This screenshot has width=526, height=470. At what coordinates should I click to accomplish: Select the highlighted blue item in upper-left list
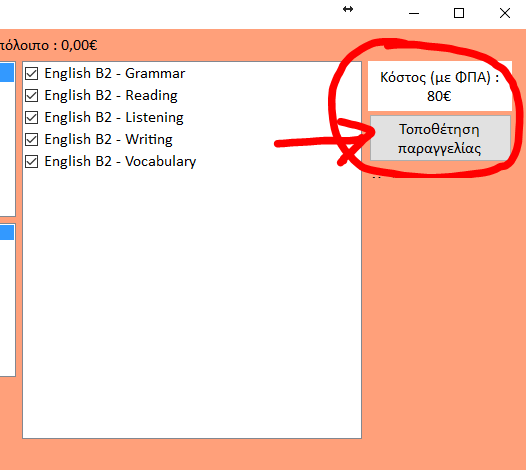point(7,72)
